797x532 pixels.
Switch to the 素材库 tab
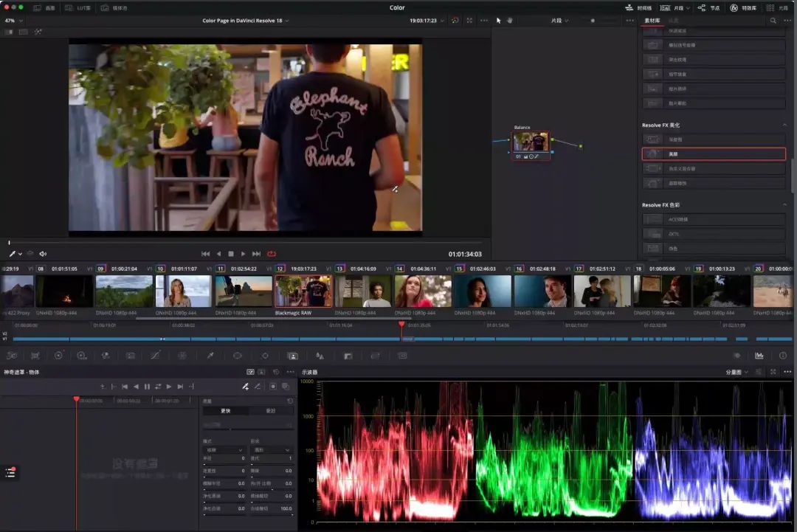click(652, 21)
